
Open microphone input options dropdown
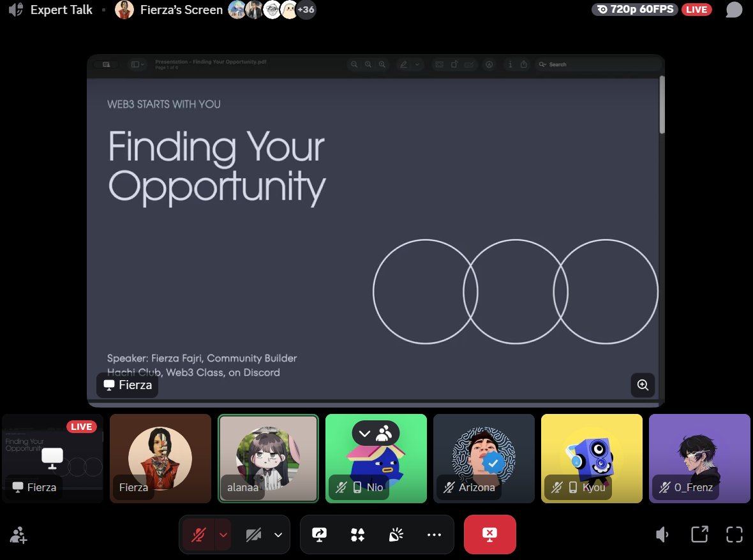(x=223, y=534)
